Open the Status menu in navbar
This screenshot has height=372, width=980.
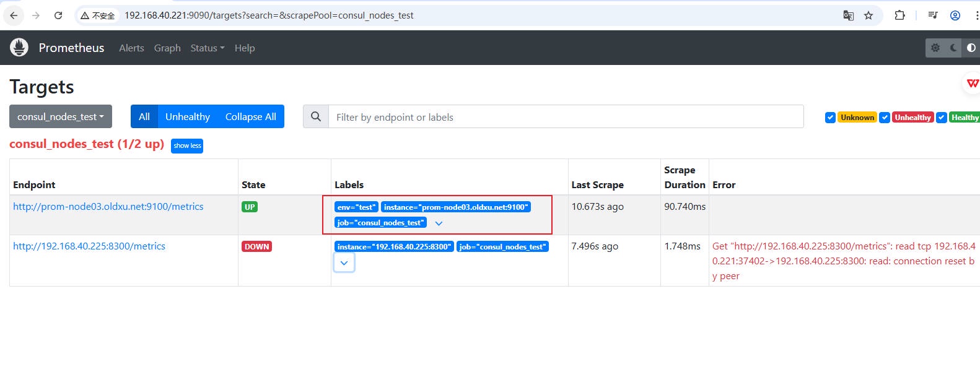pyautogui.click(x=207, y=48)
